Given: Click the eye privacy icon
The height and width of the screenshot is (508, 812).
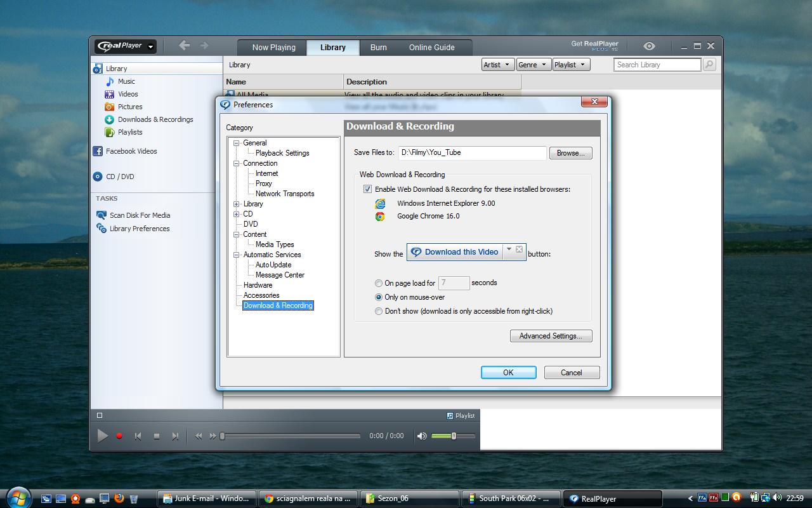Looking at the screenshot, I should tap(649, 46).
